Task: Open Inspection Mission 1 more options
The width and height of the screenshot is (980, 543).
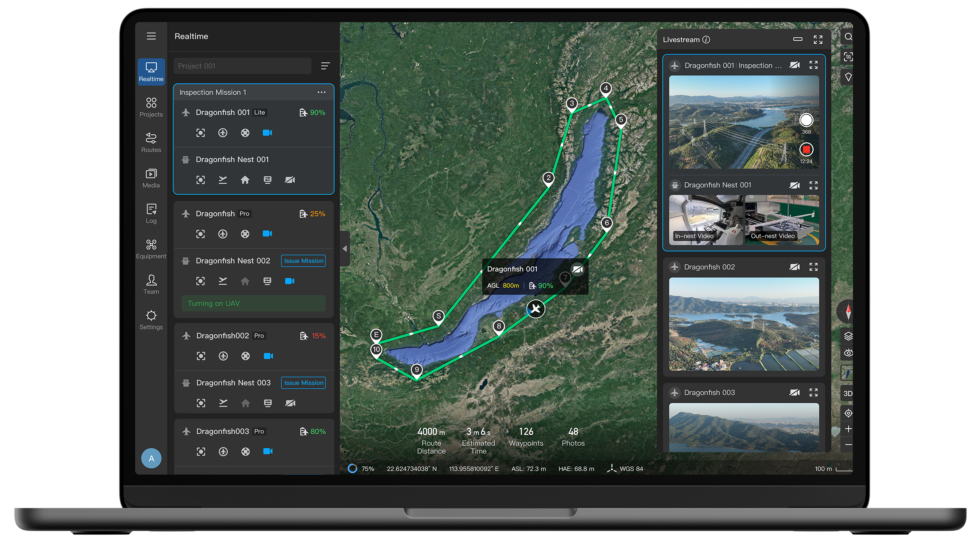Action: pos(321,92)
